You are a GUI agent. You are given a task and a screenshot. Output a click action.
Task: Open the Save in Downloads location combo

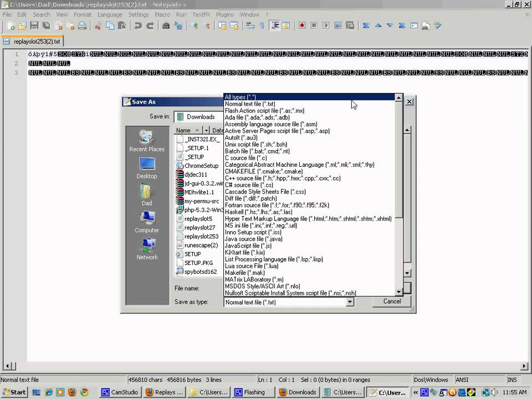(199, 117)
